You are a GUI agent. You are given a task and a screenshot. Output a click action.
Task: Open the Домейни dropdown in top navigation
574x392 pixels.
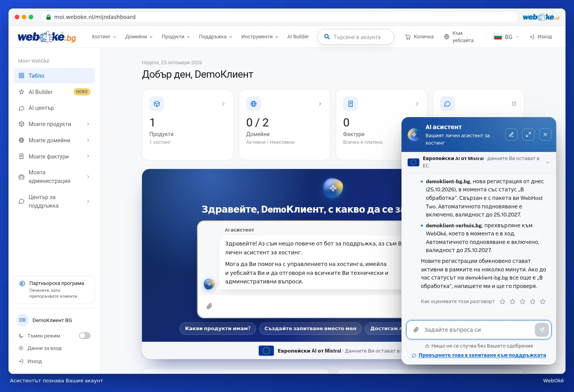coord(139,37)
